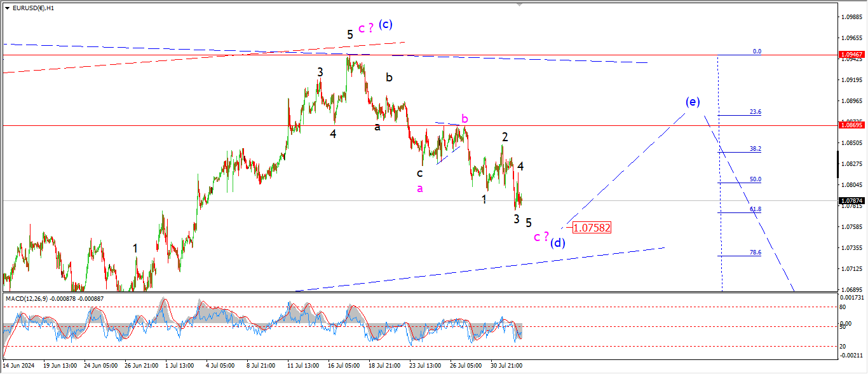Screen dimensions: 868x374
Task: Select the magenta b wave label
Action: click(465, 119)
